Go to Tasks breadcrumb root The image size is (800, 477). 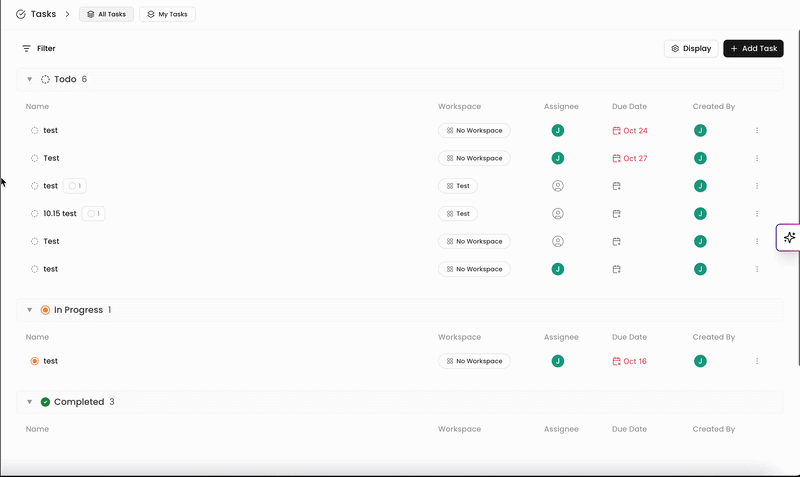pos(43,14)
